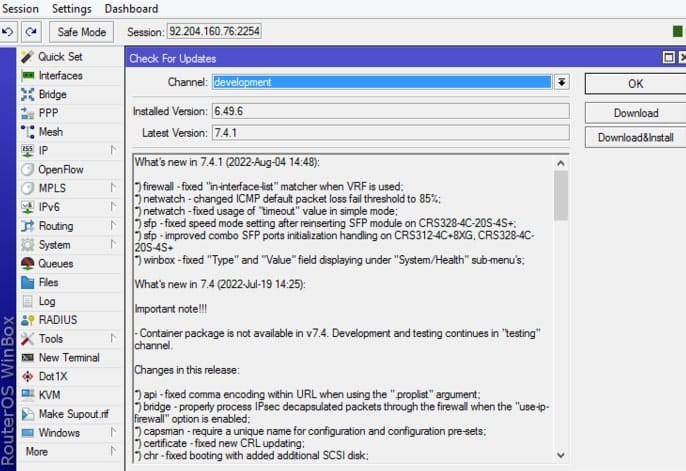Open the Dashboard menu
Screen dimensions: 686x471
pos(131,8)
